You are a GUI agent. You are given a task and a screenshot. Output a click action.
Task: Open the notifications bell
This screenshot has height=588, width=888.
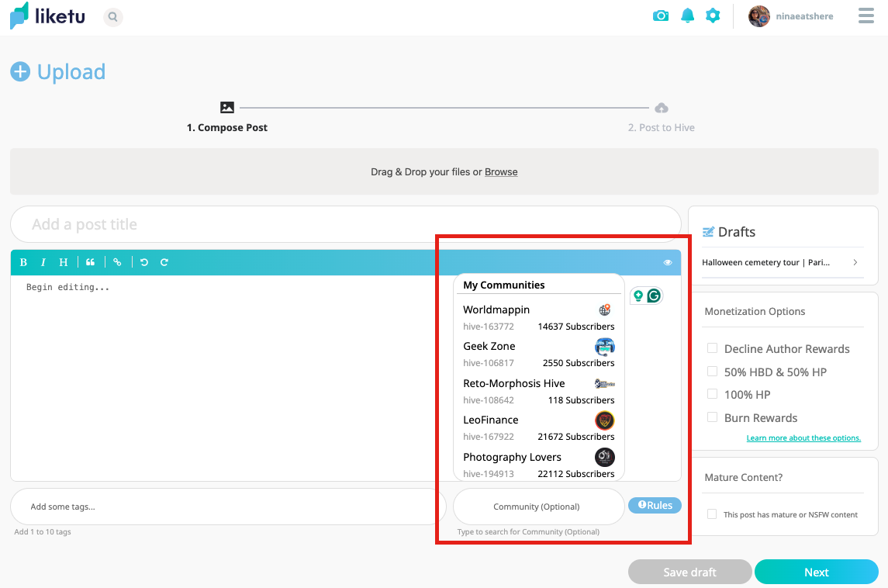(x=687, y=16)
